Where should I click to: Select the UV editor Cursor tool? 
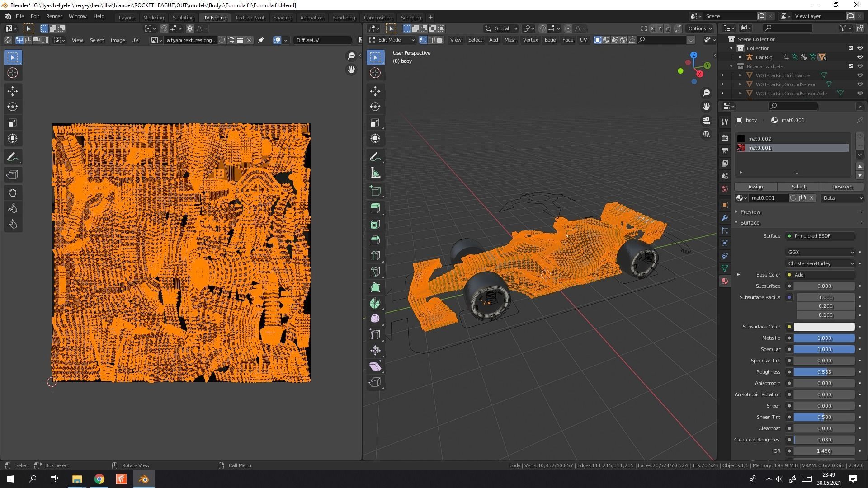click(x=13, y=73)
